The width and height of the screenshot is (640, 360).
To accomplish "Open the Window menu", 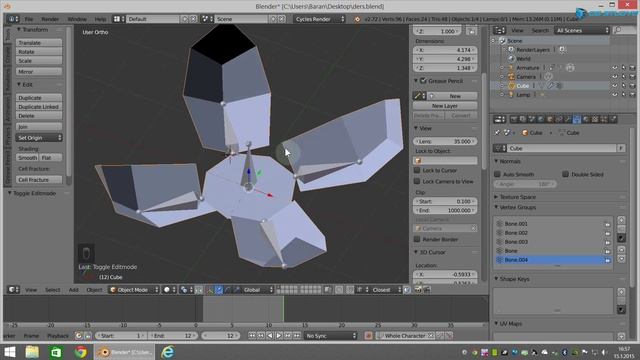I will (x=77, y=19).
